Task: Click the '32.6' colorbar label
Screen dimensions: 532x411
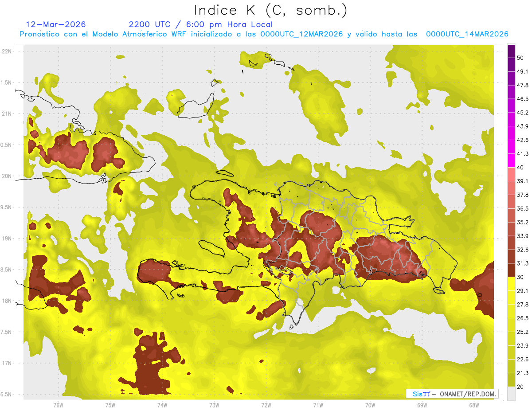Action: pos(523,250)
